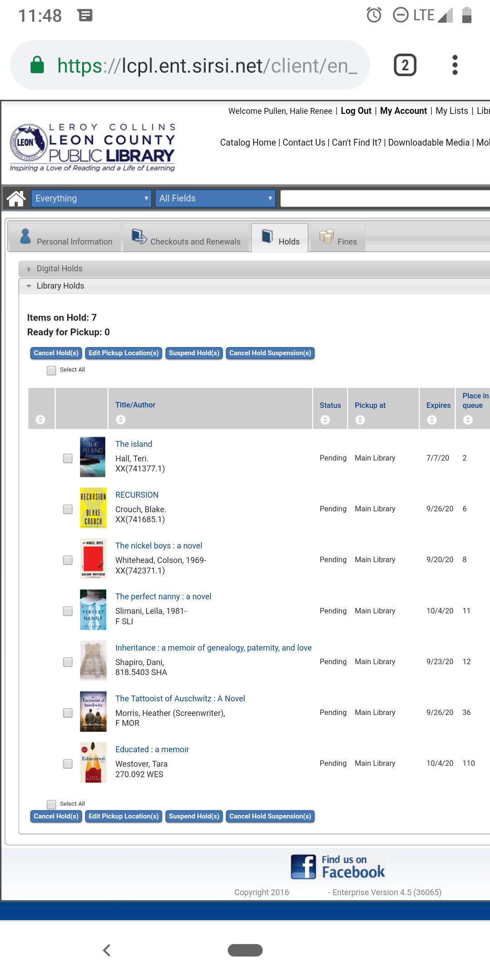
Task: Select the hold for Educated
Action: (x=68, y=764)
